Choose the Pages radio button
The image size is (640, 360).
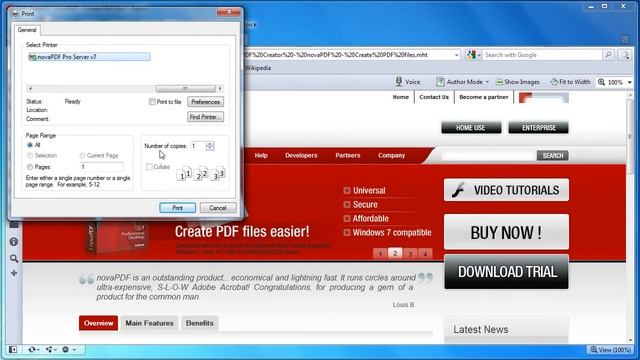[x=30, y=167]
